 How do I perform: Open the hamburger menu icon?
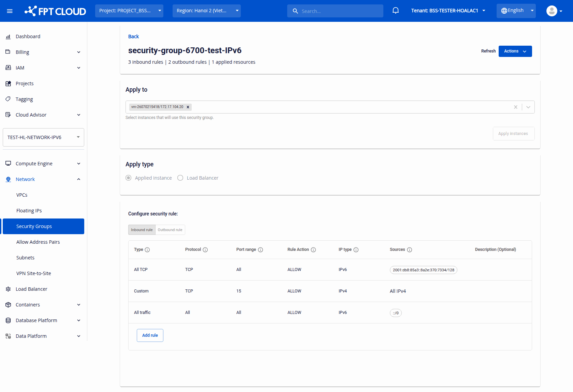(10, 11)
